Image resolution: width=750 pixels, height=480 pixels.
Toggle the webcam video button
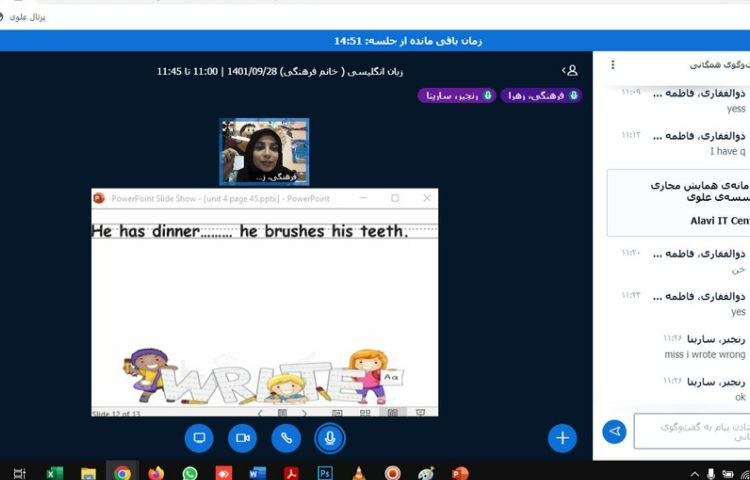point(243,438)
